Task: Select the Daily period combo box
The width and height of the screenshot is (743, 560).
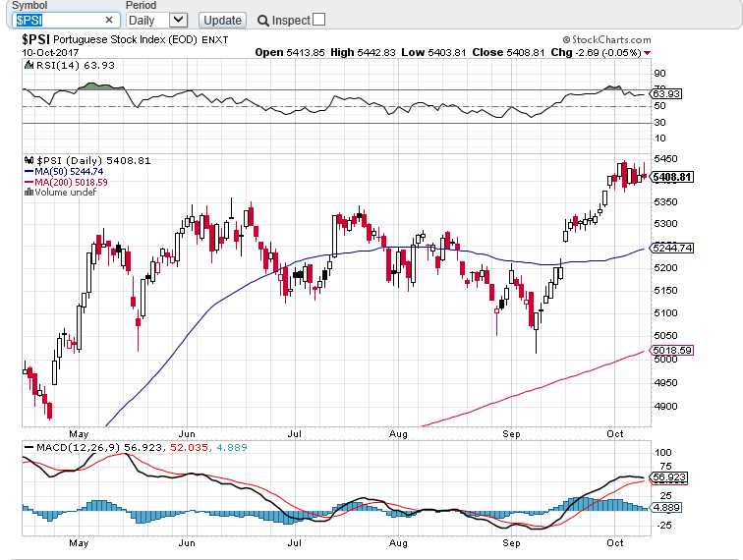Action: [x=157, y=20]
